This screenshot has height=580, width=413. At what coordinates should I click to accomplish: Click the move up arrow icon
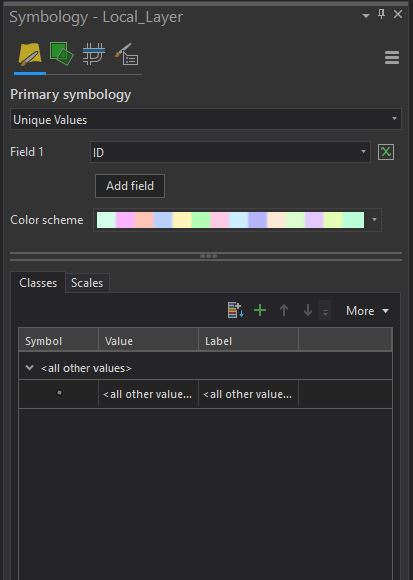point(284,310)
